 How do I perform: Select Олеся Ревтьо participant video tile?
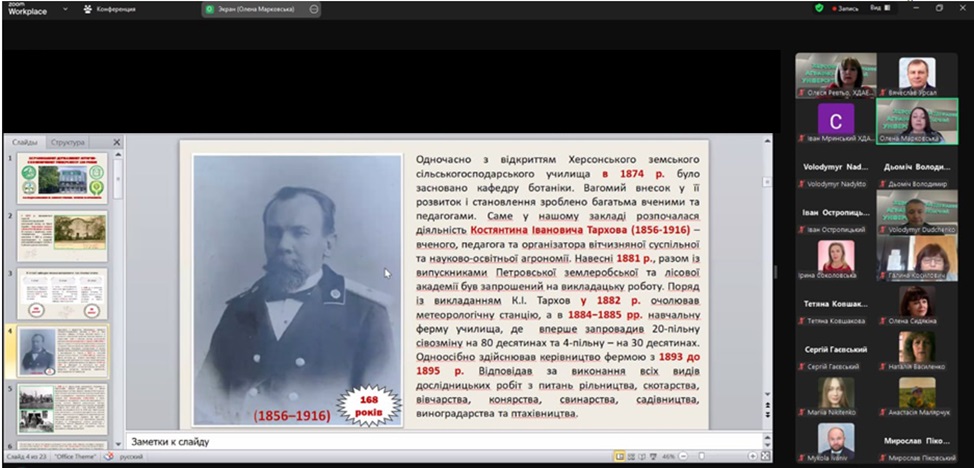(836, 75)
